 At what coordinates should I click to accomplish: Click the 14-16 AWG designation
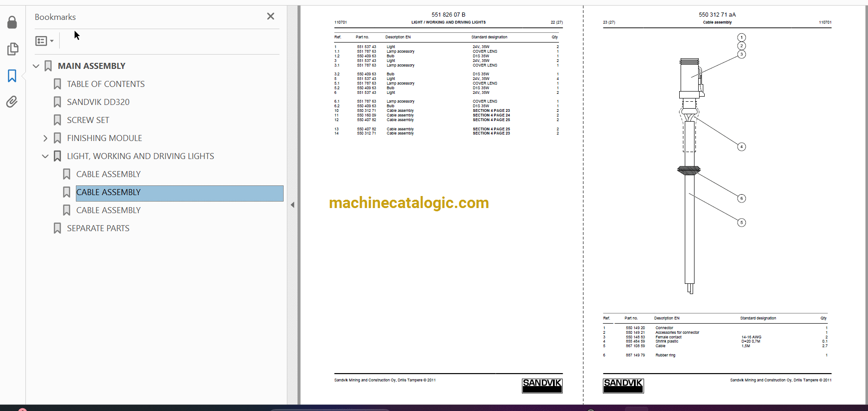tap(751, 337)
